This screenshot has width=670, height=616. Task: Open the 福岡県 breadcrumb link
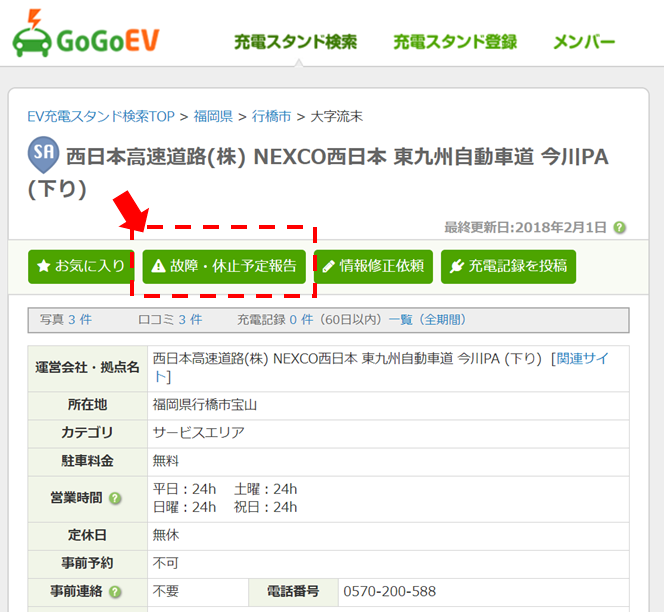[213, 116]
